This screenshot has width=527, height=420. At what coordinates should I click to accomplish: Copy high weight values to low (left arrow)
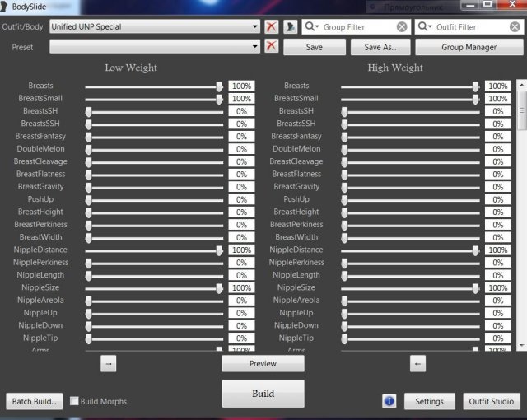(417, 362)
